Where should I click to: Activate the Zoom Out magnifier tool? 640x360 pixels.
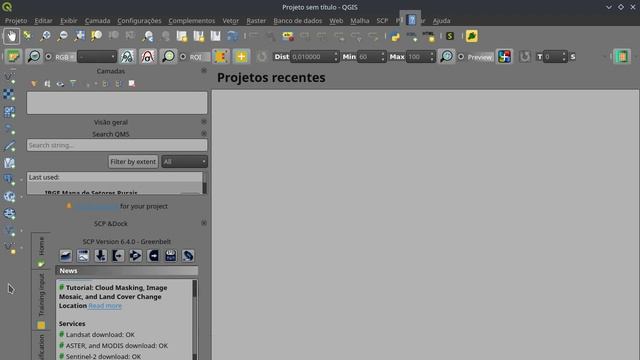(62, 36)
